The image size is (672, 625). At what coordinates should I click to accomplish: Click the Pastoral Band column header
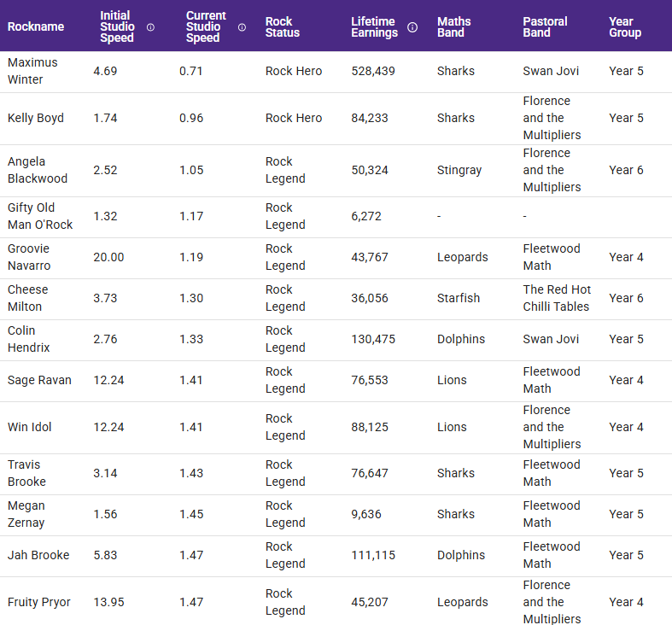pos(546,27)
